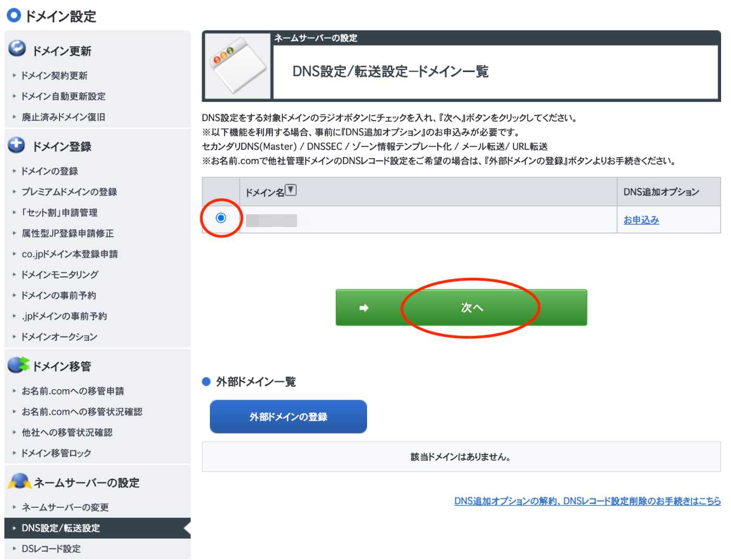
Task: Select the radio button for the listed domain
Action: point(221,219)
